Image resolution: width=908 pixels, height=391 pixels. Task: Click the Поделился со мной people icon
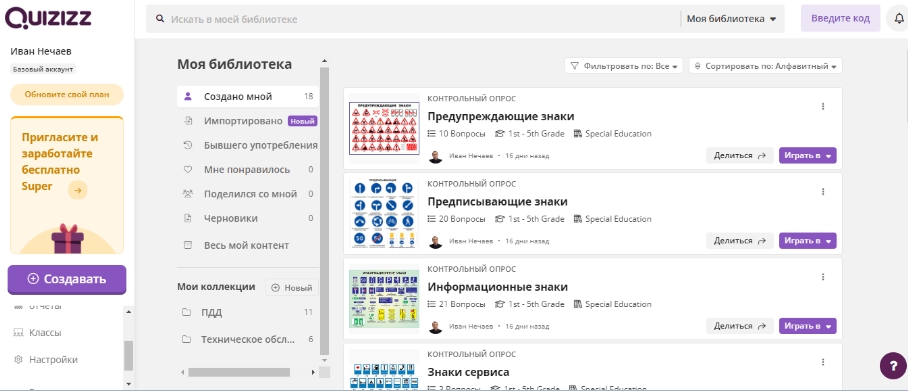(x=188, y=193)
